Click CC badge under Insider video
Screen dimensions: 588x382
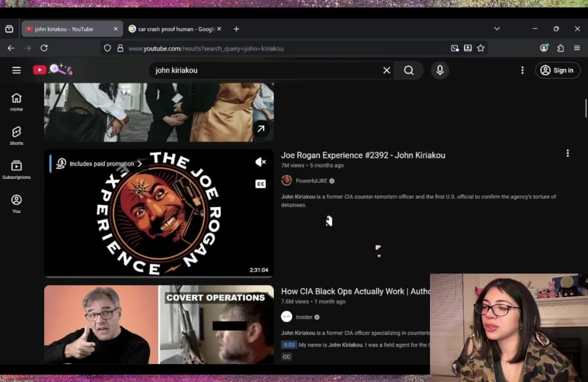coord(287,357)
